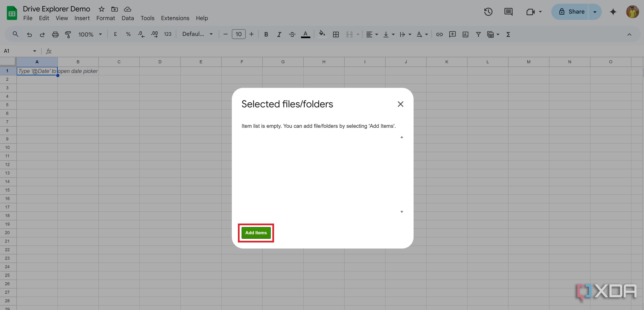Redo the last action
Screen dimensions: 644x310
pos(42,34)
